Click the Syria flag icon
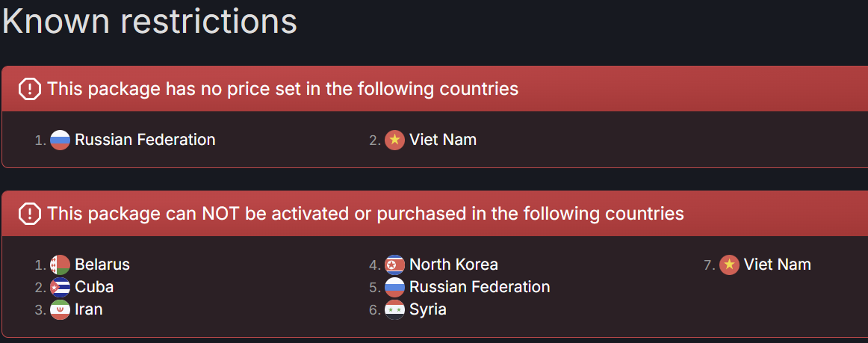868x343 pixels. [394, 309]
